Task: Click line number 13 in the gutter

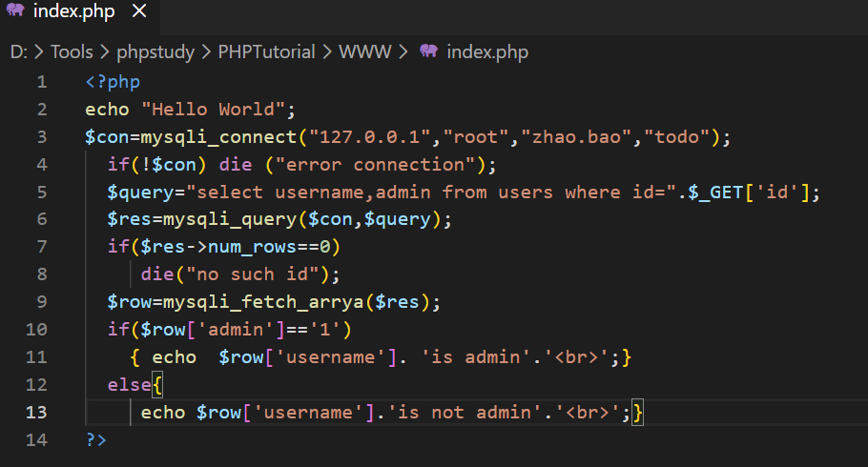Action: pos(36,413)
